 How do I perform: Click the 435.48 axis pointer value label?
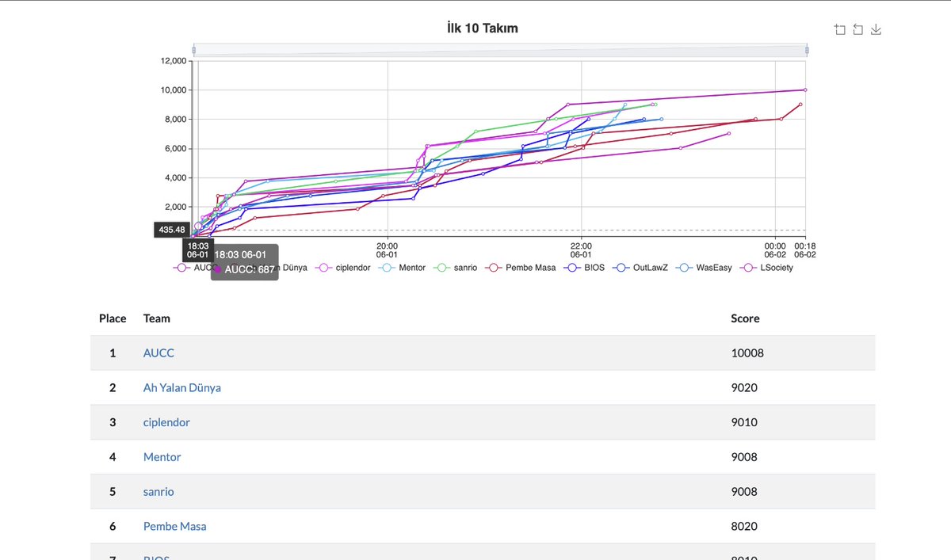172,230
